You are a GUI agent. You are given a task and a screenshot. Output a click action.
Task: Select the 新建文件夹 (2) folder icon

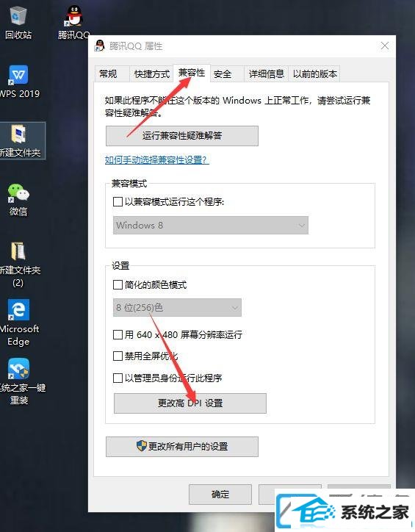coord(18,251)
